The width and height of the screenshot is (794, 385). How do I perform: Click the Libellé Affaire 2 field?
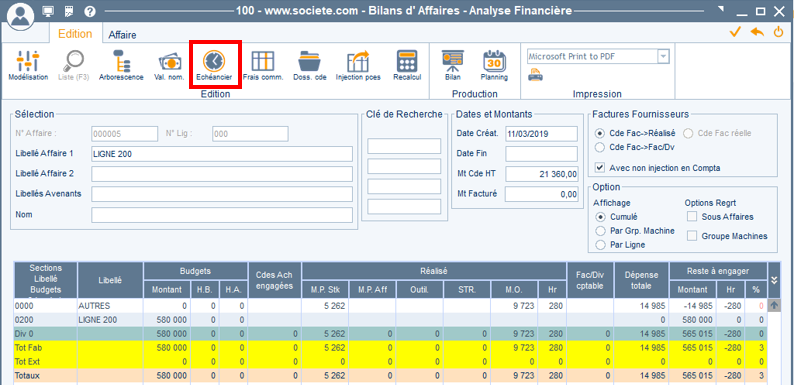click(222, 174)
